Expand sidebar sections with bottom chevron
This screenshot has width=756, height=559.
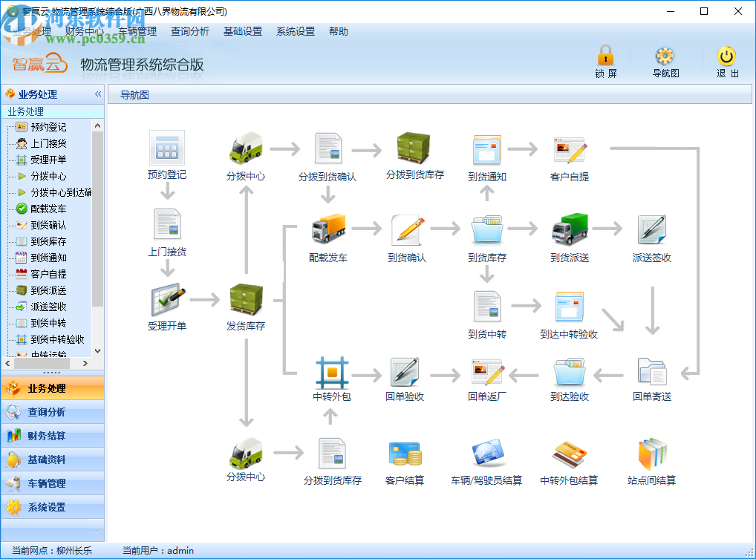tap(96, 532)
